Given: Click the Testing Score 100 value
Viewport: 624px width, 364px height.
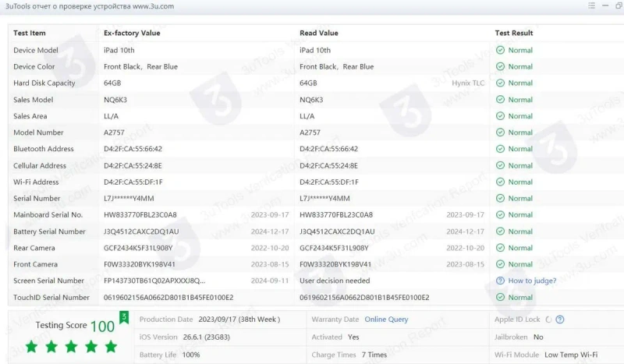Looking at the screenshot, I should point(103,327).
